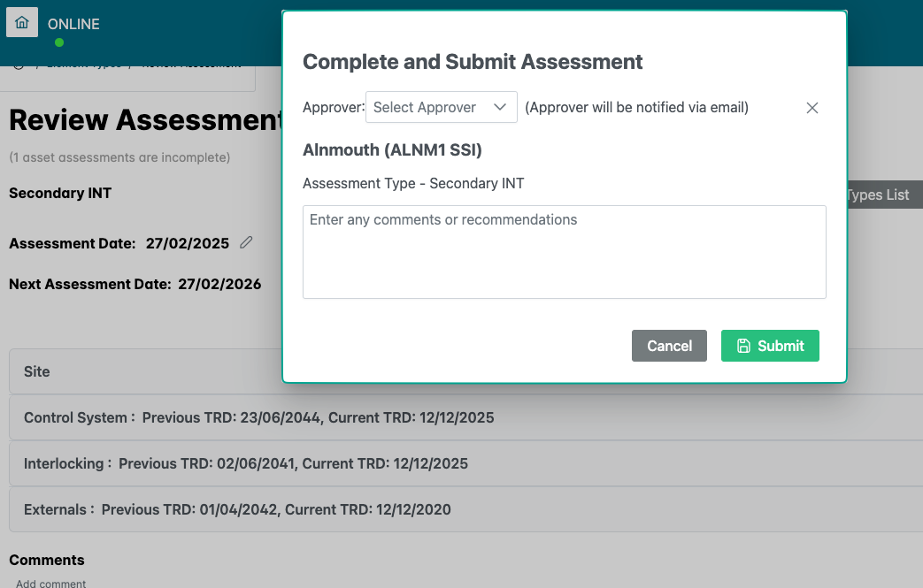Select the Assessment Date value 27/02/2025

[187, 243]
